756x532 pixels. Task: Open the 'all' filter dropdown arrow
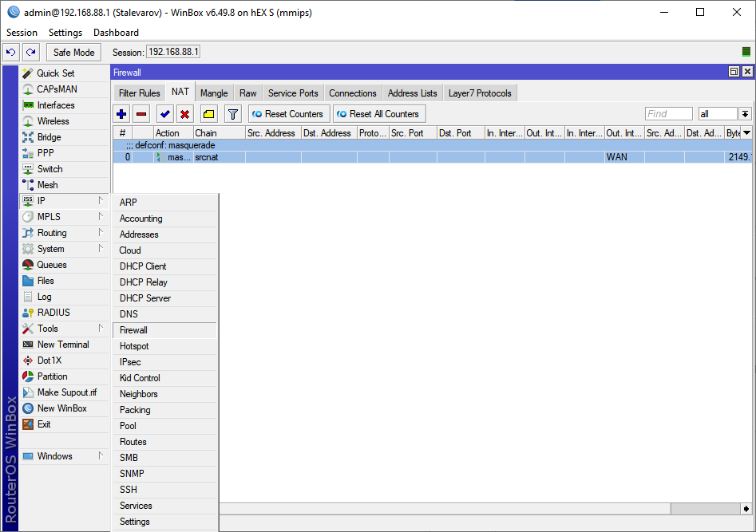coord(746,114)
